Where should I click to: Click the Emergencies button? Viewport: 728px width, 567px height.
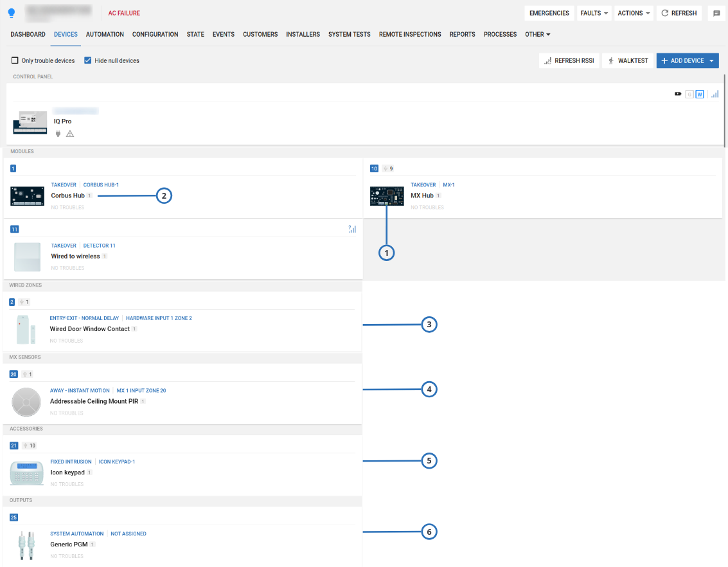(549, 13)
